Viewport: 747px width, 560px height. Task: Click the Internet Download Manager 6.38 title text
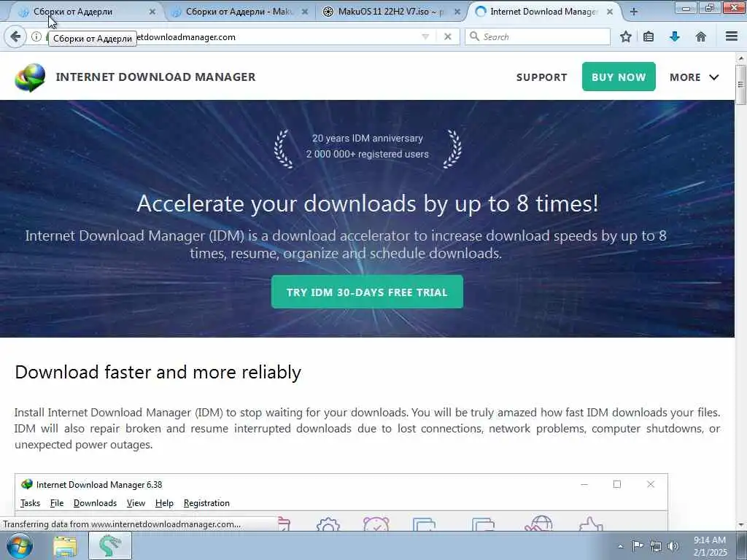(99, 485)
